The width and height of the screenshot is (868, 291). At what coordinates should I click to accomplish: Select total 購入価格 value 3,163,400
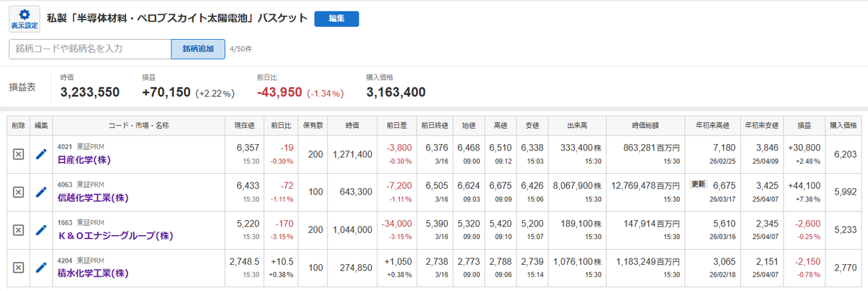click(396, 92)
